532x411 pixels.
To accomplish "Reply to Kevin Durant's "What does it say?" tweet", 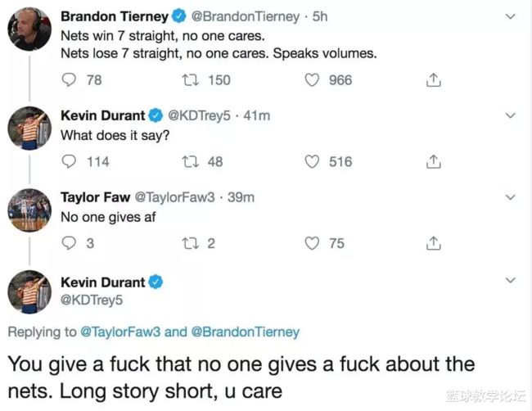I will 69,161.
